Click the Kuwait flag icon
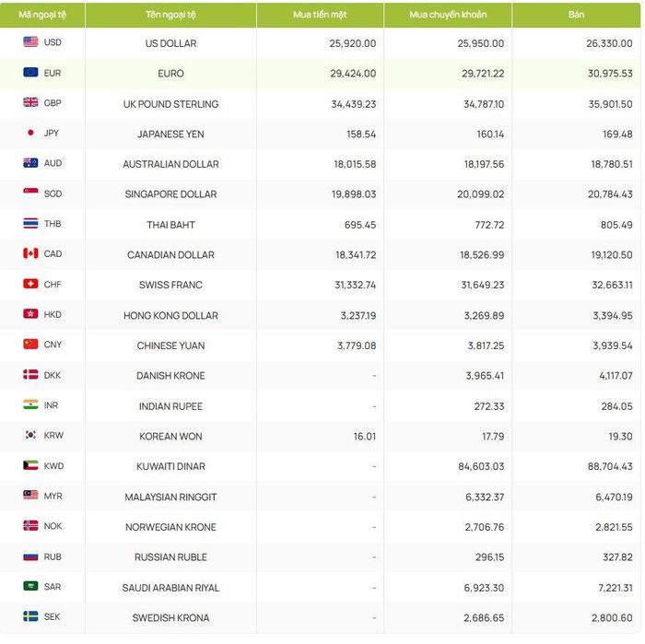The width and height of the screenshot is (645, 644). 30,465
